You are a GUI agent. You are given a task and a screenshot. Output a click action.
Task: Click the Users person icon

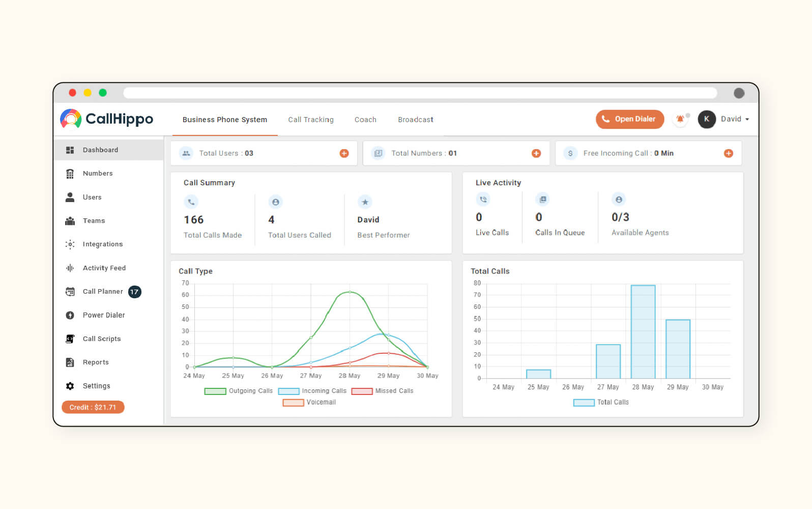point(70,197)
